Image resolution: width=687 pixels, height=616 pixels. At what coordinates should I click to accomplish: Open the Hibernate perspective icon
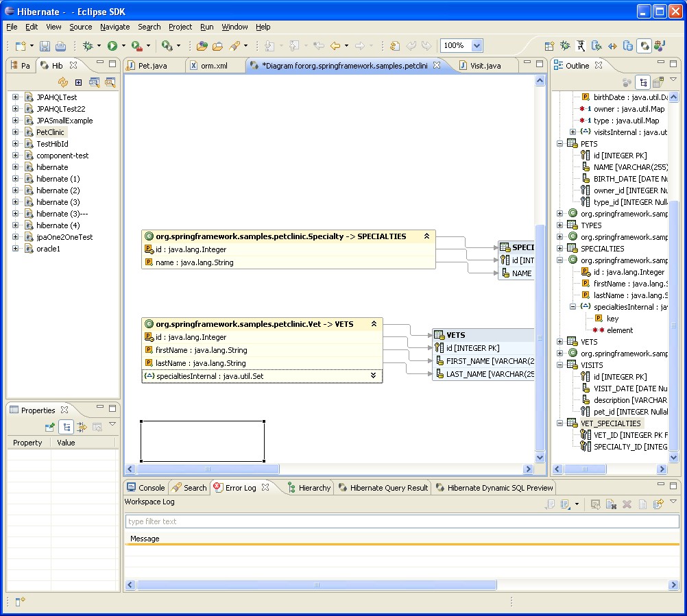[x=644, y=46]
